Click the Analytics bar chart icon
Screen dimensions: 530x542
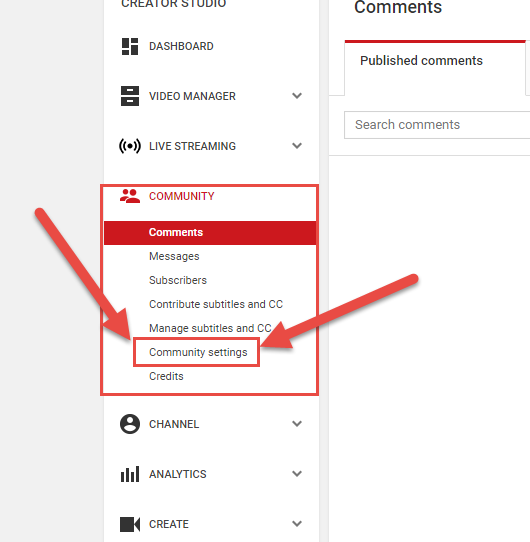(x=130, y=474)
